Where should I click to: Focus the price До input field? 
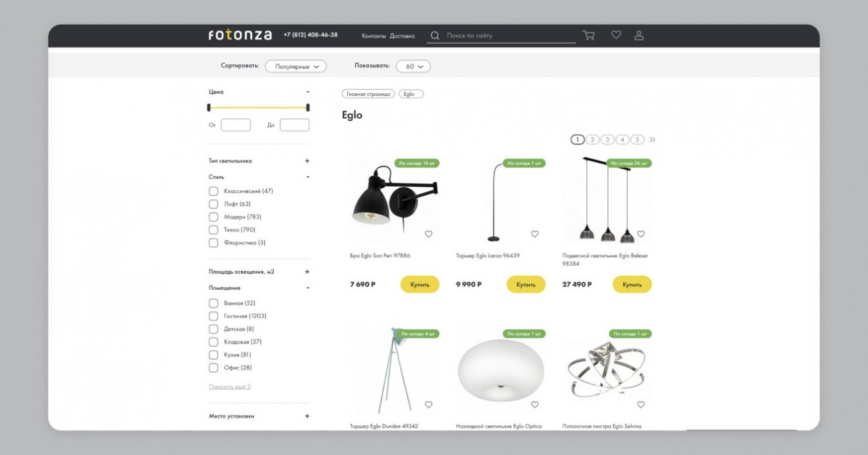295,125
